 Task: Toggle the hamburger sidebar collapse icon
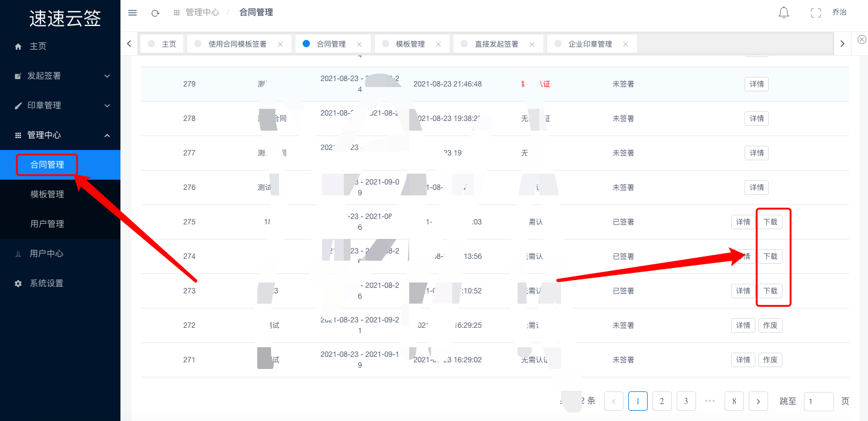(133, 13)
